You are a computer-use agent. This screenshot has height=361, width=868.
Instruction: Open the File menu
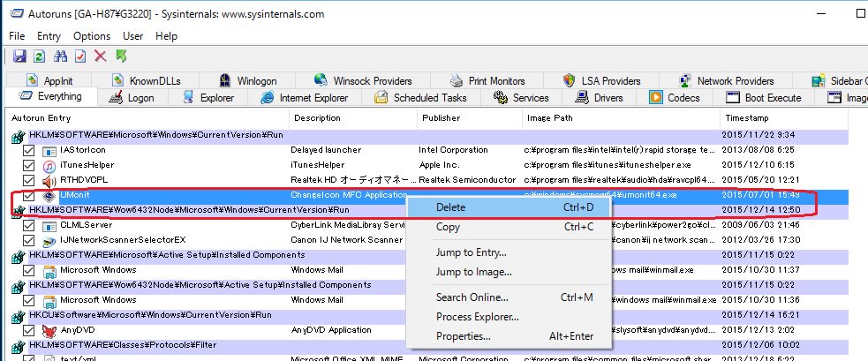[17, 36]
